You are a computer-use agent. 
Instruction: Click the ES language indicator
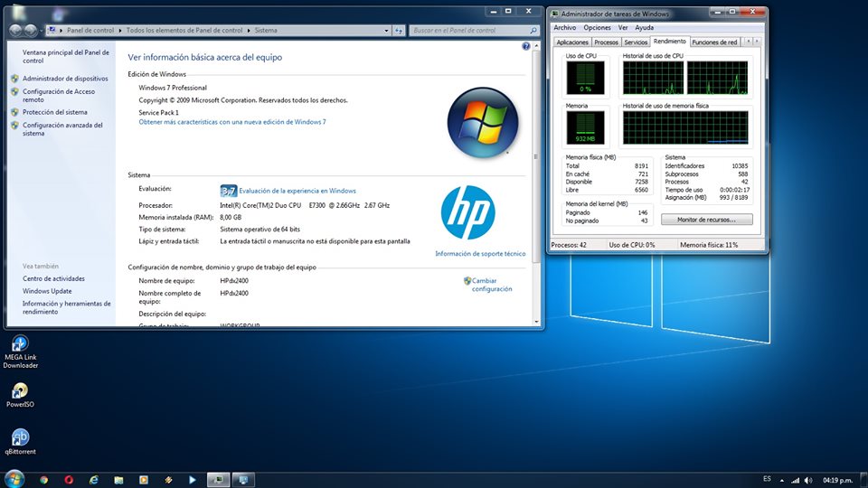point(767,479)
